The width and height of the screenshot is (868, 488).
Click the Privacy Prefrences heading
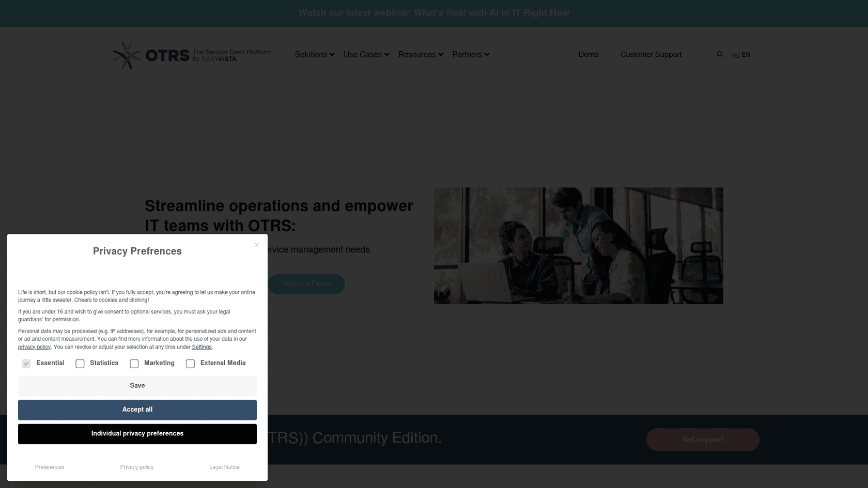click(137, 251)
